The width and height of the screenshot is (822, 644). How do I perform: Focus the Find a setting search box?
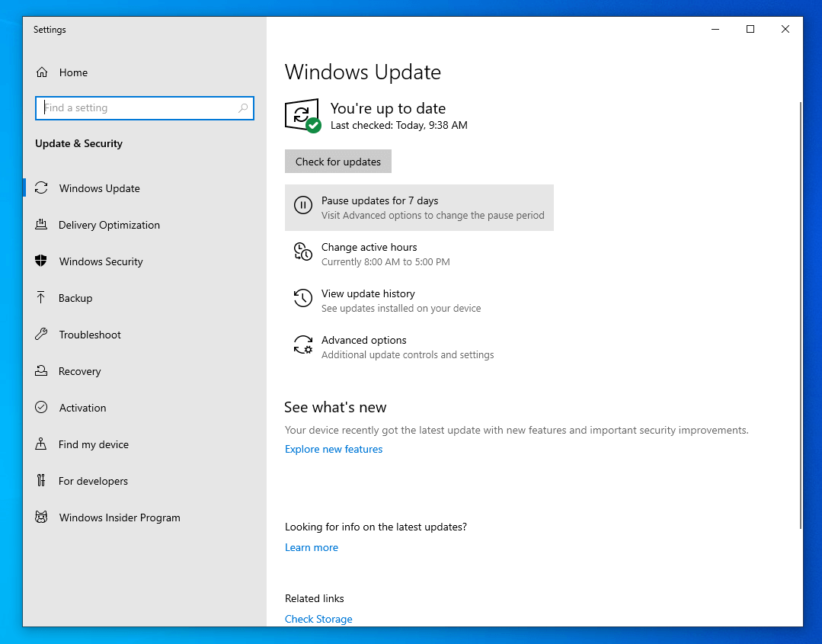[145, 108]
